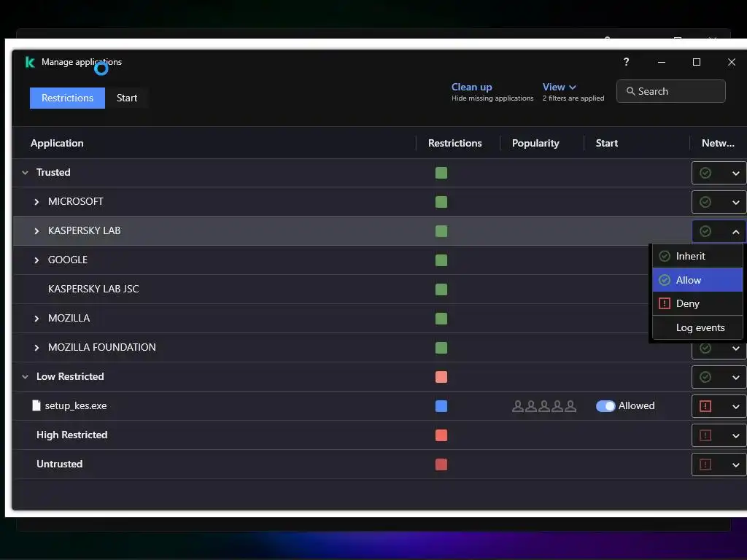Click the popularity user icons for setup_kes.exe
This screenshot has height=560, width=747.
tap(544, 406)
